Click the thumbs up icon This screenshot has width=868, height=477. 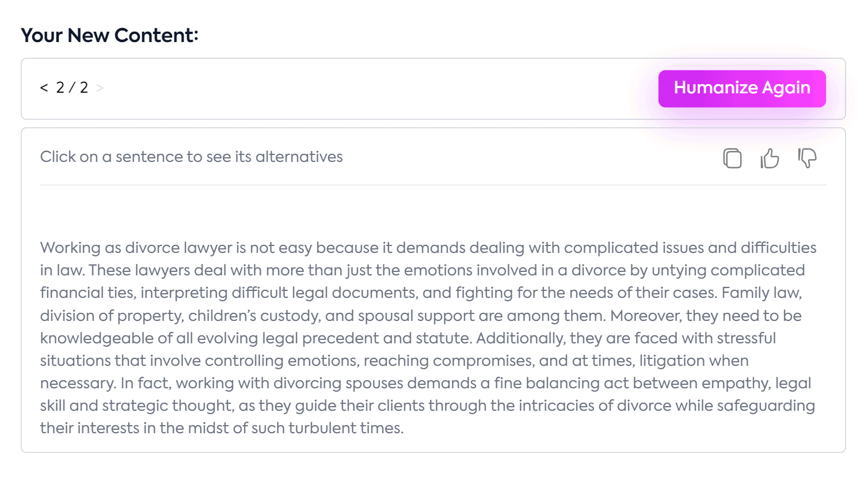coord(770,158)
